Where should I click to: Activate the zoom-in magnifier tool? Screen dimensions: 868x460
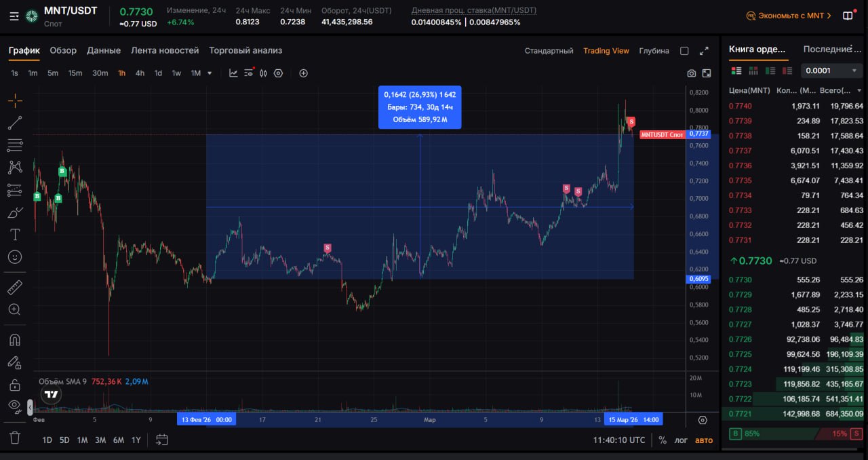(x=15, y=309)
